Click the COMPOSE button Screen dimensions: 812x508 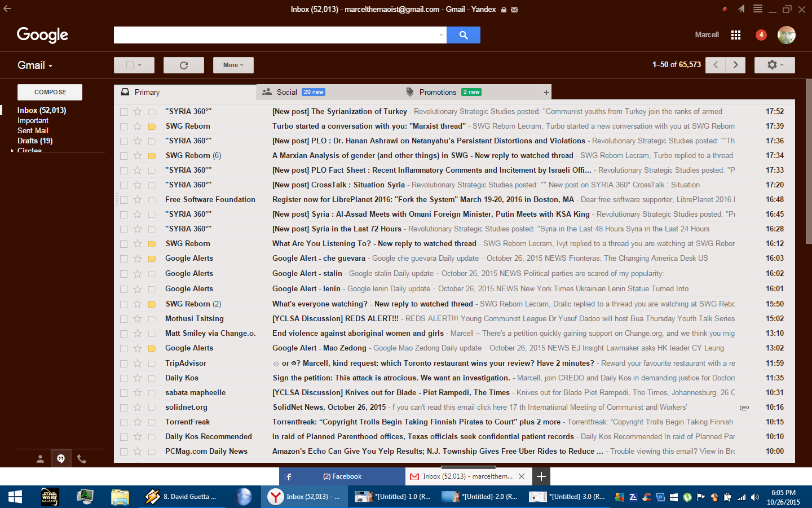(x=50, y=92)
